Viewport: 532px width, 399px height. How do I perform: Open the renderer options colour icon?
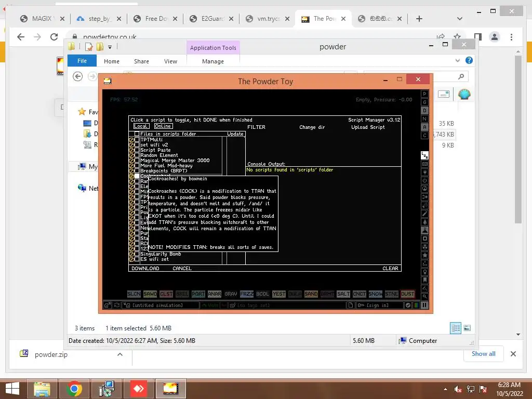point(416,305)
